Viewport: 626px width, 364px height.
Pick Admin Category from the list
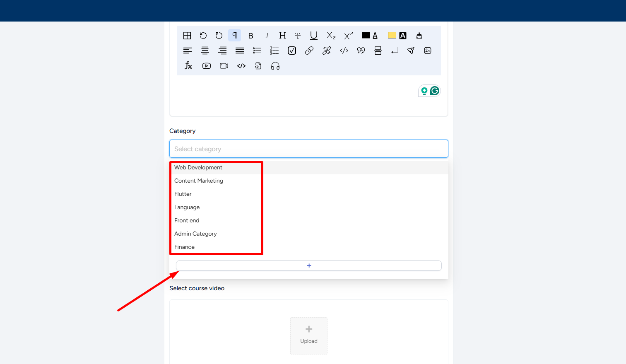coord(309,234)
